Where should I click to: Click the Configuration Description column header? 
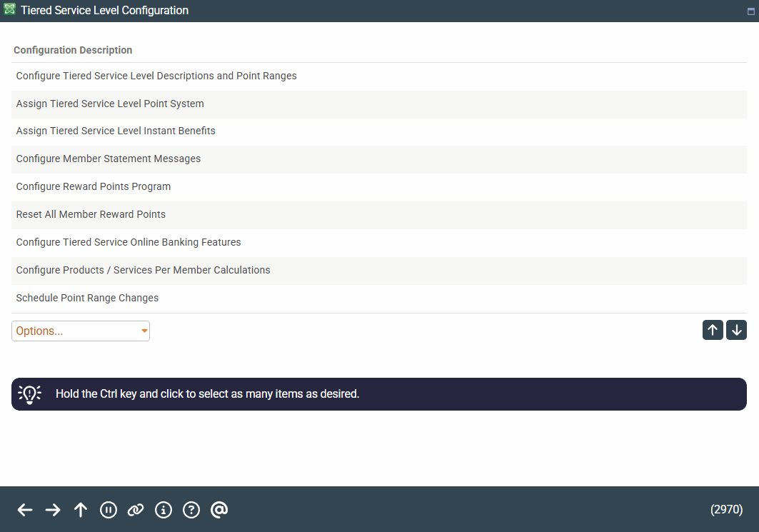73,50
